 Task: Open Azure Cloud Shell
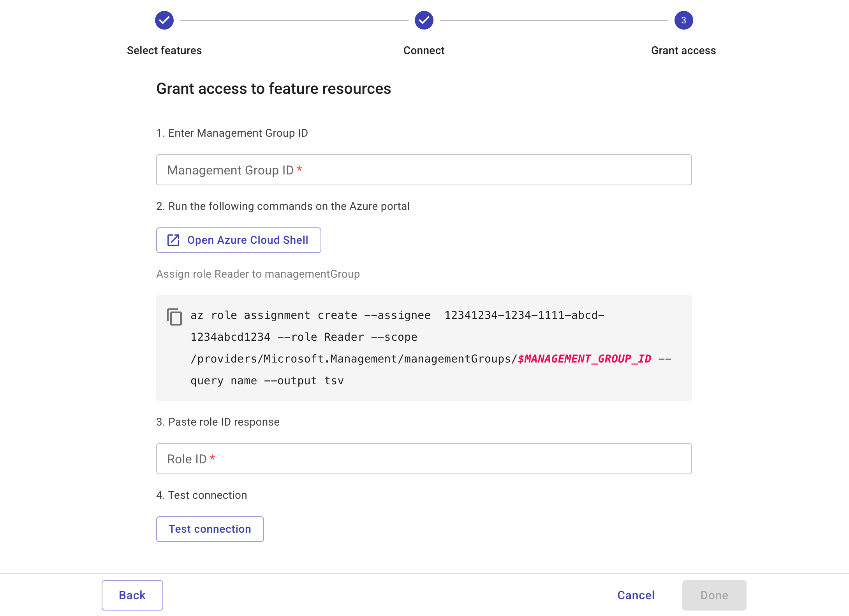pyautogui.click(x=238, y=240)
